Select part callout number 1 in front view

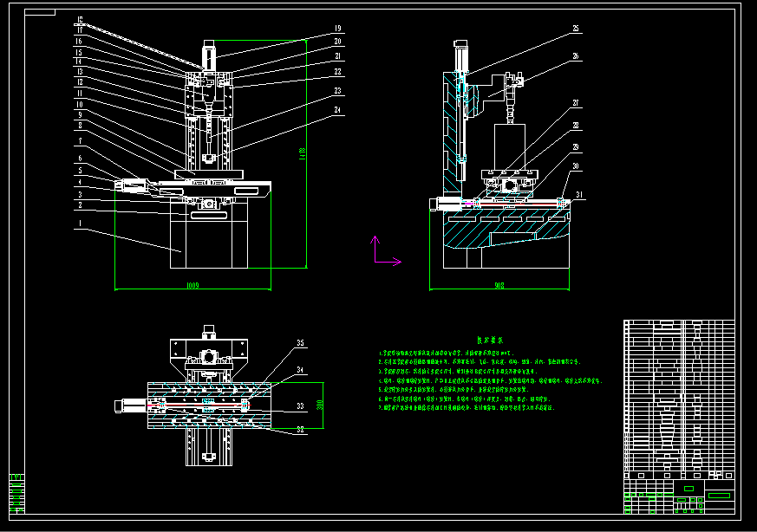[80, 224]
